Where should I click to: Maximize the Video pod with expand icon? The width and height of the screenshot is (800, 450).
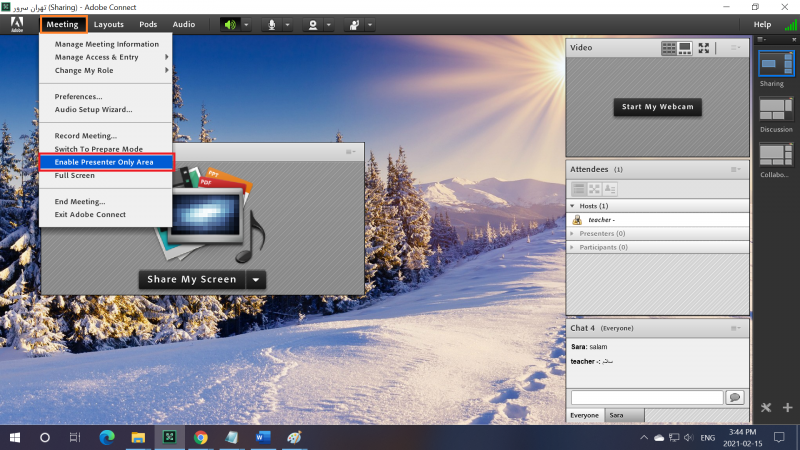[704, 47]
